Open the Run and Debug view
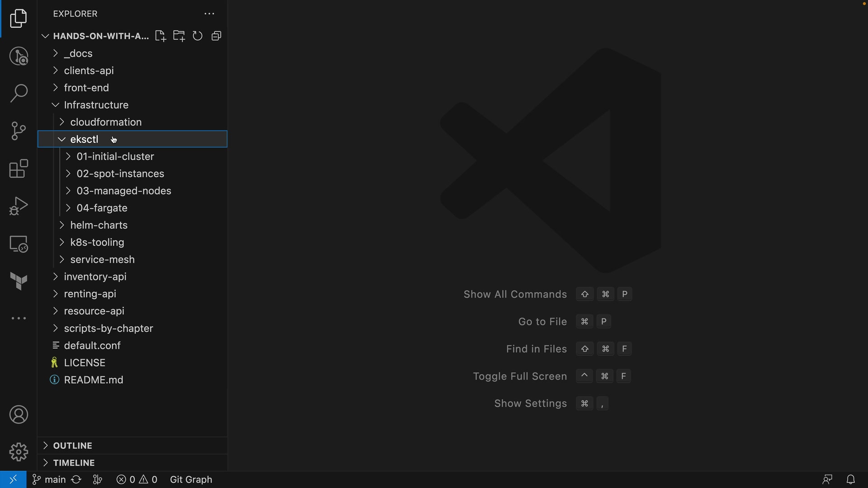Viewport: 868px width, 488px height. [x=19, y=206]
